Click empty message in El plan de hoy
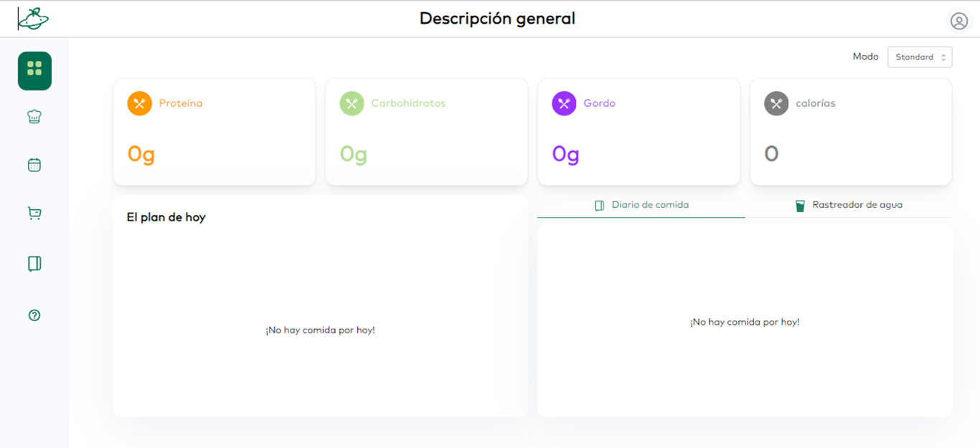The width and height of the screenshot is (980, 448). tap(320, 330)
